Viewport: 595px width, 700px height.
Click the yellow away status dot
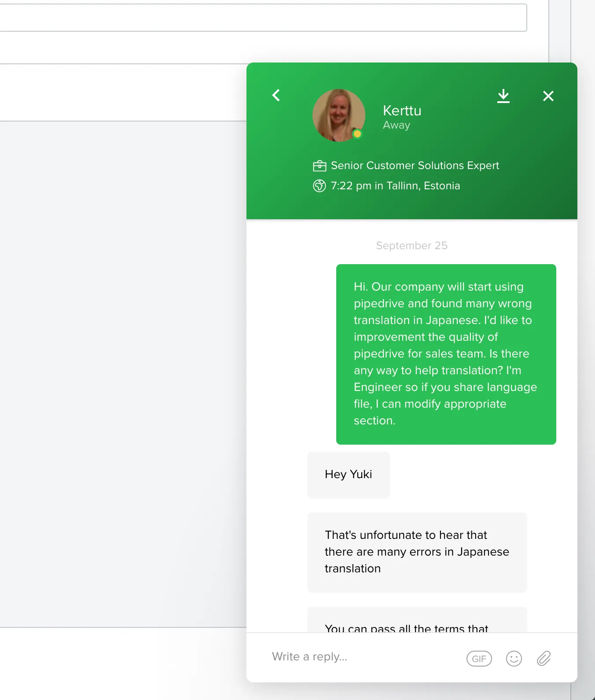357,134
